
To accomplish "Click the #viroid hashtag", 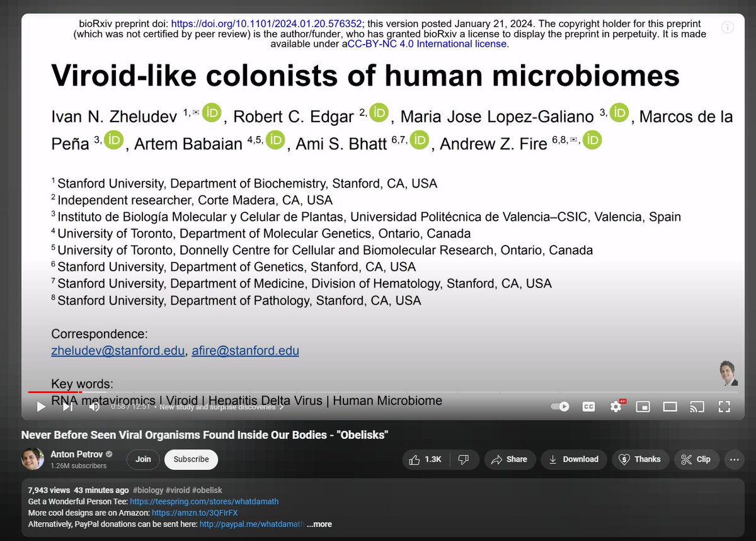I will [x=178, y=490].
